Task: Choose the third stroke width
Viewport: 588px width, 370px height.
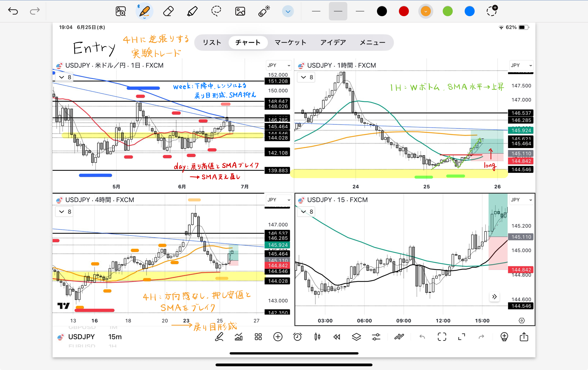Action: coord(360,11)
